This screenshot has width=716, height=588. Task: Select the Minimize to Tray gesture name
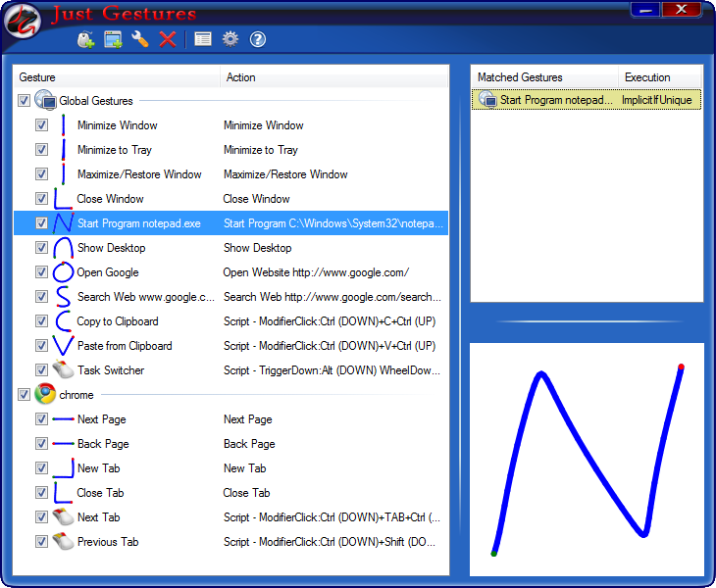coord(114,150)
